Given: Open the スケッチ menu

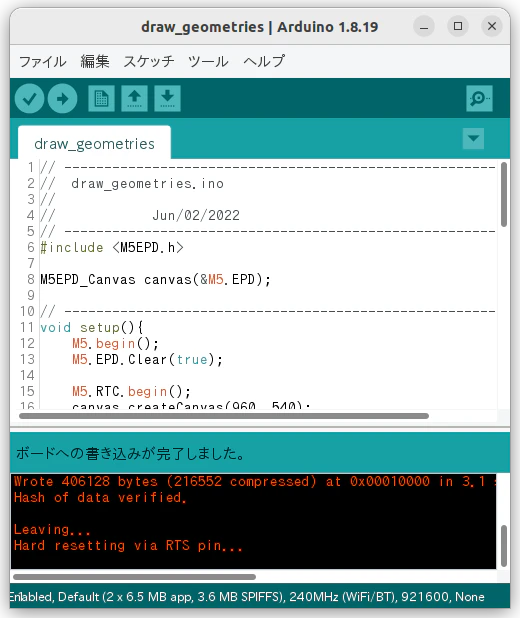Looking at the screenshot, I should tap(149, 61).
